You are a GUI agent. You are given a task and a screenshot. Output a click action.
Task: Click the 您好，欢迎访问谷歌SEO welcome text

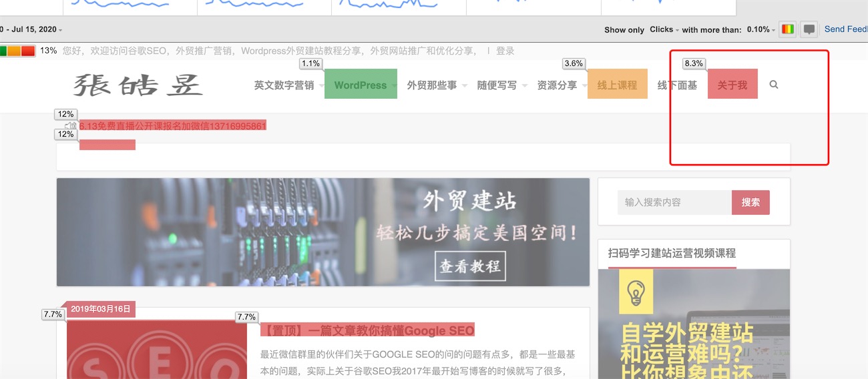click(x=269, y=51)
